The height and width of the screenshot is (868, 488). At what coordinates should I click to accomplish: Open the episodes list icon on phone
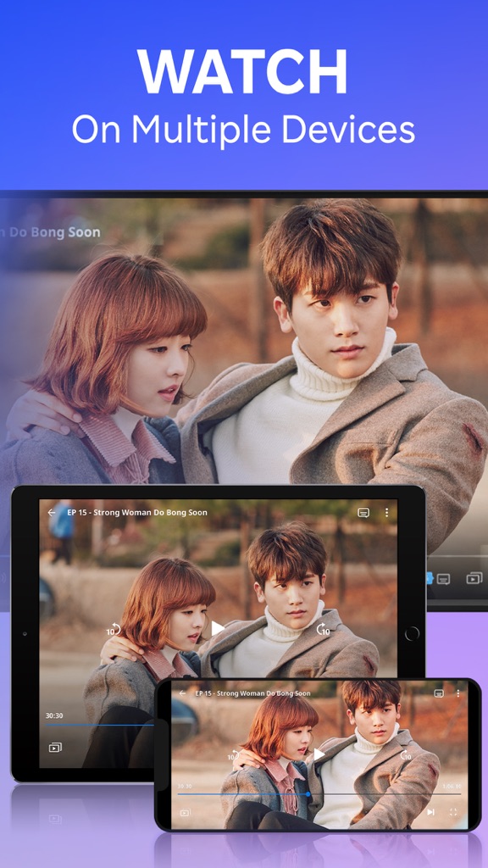[x=185, y=813]
